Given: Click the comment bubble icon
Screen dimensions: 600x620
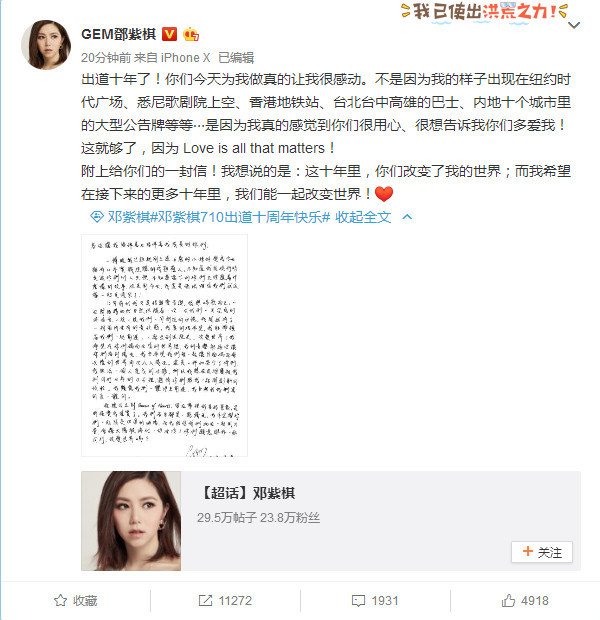Looking at the screenshot, I should coord(358,601).
